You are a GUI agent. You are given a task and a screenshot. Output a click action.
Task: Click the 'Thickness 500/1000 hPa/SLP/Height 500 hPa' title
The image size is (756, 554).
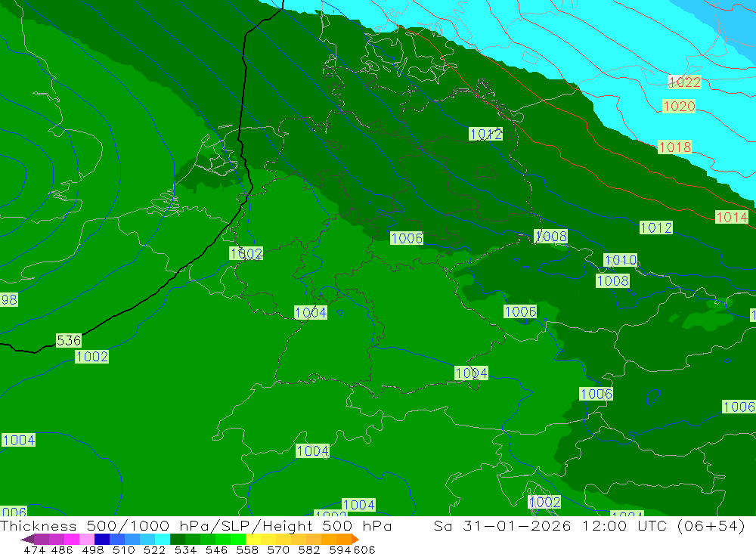(x=196, y=525)
